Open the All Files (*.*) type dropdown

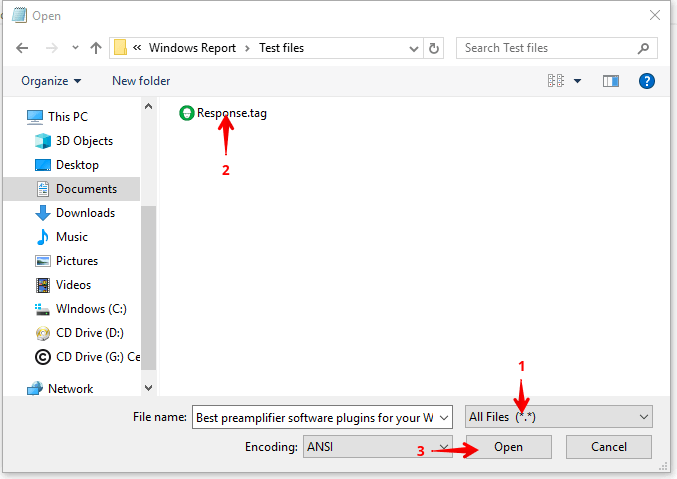pyautogui.click(x=559, y=417)
